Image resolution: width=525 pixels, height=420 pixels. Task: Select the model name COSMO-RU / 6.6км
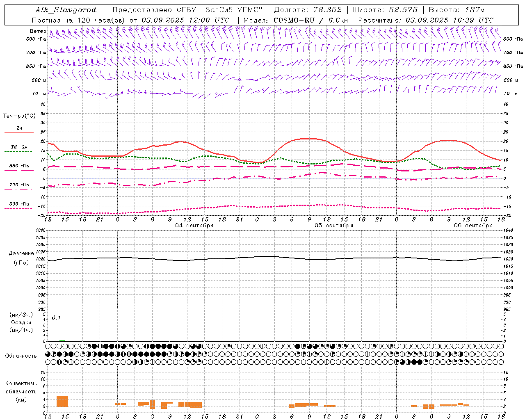click(310, 20)
